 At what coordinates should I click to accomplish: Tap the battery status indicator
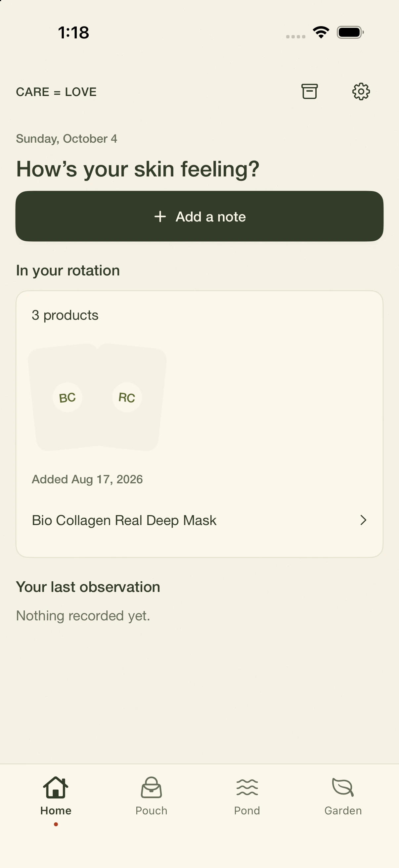(350, 32)
